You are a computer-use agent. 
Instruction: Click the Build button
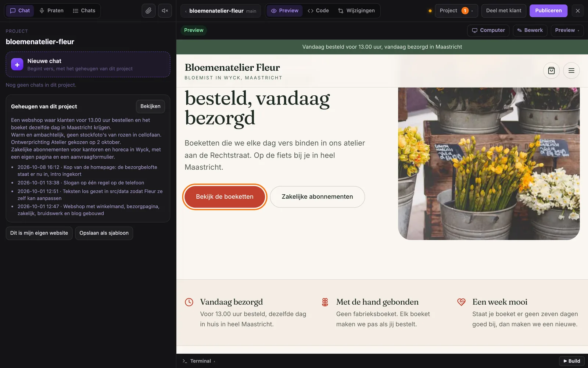pyautogui.click(x=571, y=361)
